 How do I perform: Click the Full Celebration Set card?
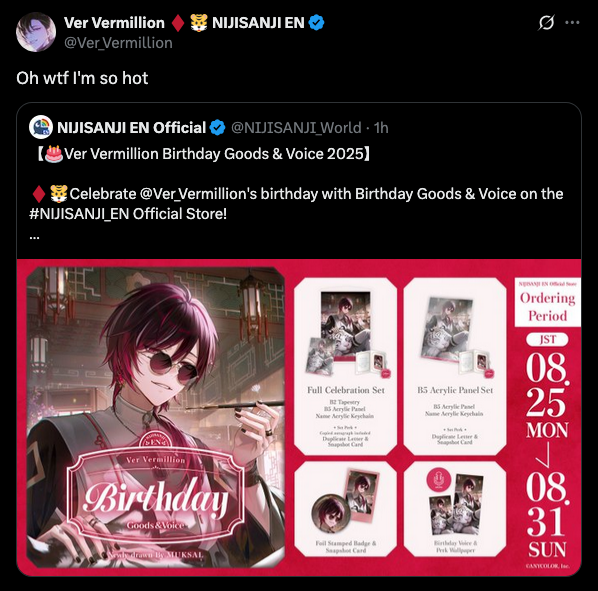[x=346, y=366]
